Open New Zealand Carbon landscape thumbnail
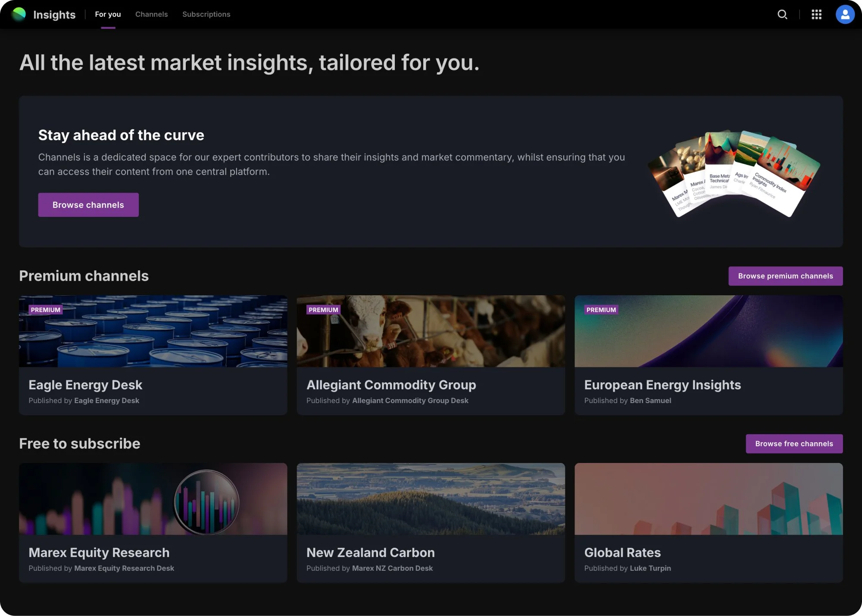 [x=431, y=499]
